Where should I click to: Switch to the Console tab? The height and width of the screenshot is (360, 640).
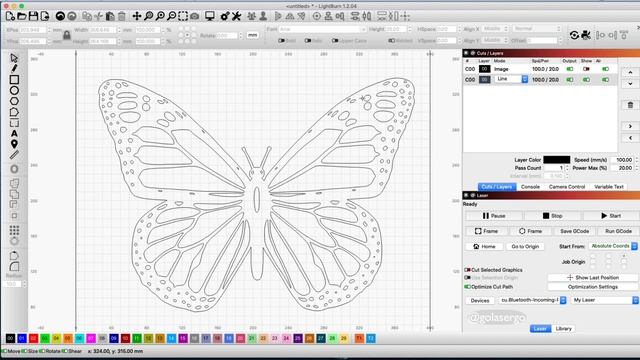(x=530, y=187)
